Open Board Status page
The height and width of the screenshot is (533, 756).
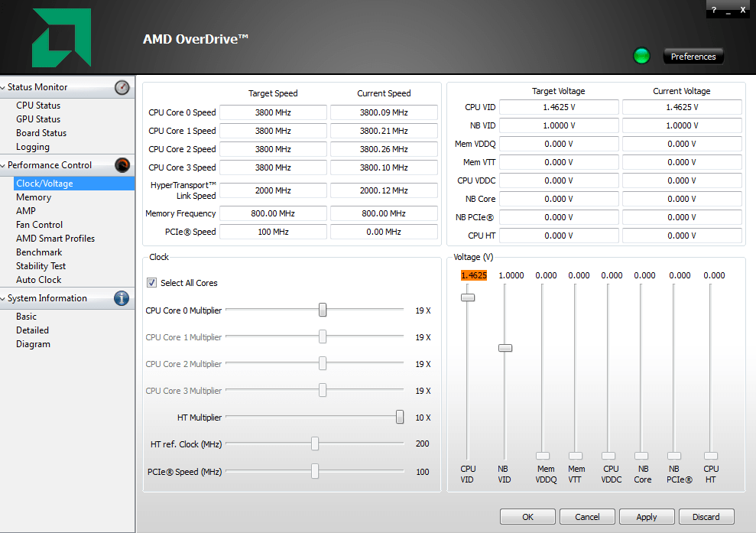pyautogui.click(x=41, y=133)
